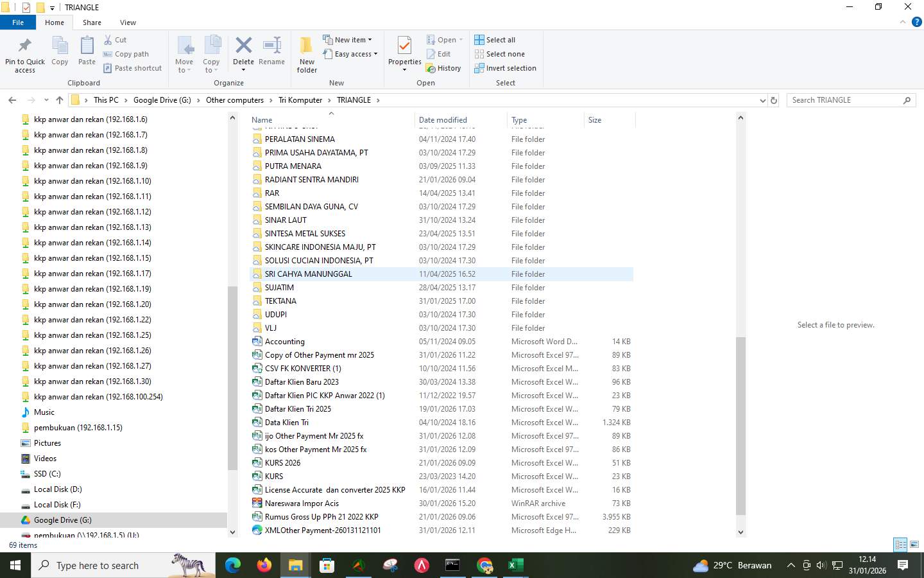Navigate back using the Back arrow
Screen dimensions: 924x578
[12, 100]
